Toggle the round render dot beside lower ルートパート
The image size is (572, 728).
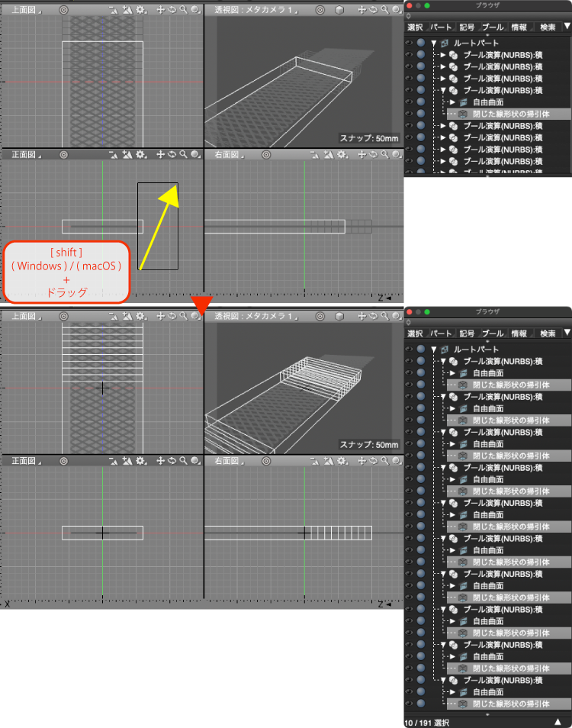point(421,350)
